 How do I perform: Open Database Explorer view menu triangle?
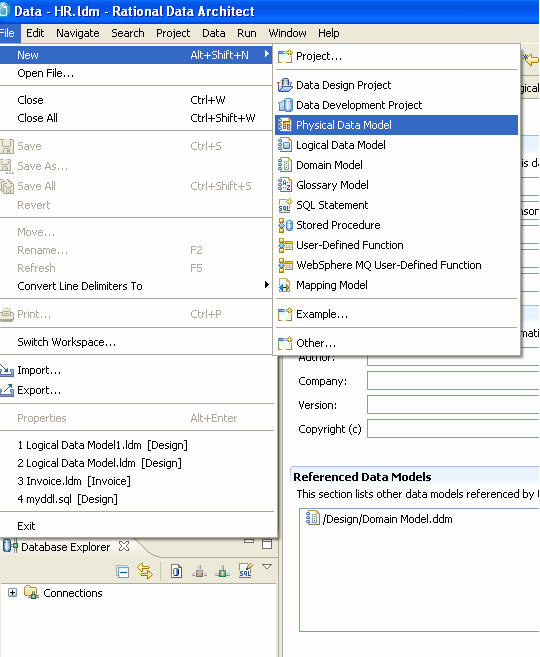(x=267, y=567)
